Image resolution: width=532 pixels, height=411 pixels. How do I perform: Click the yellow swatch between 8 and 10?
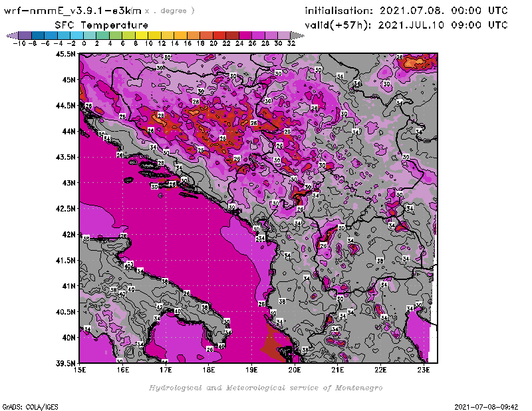click(x=142, y=35)
